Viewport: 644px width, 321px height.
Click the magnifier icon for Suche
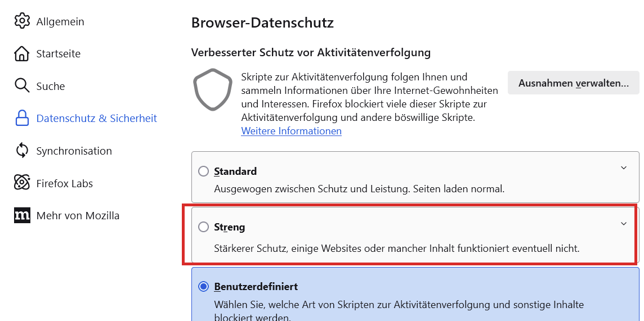point(22,86)
